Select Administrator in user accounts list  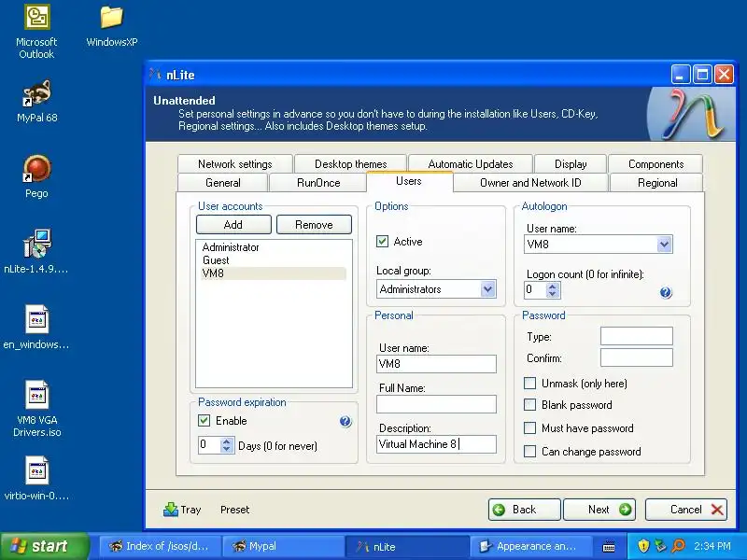click(274, 247)
